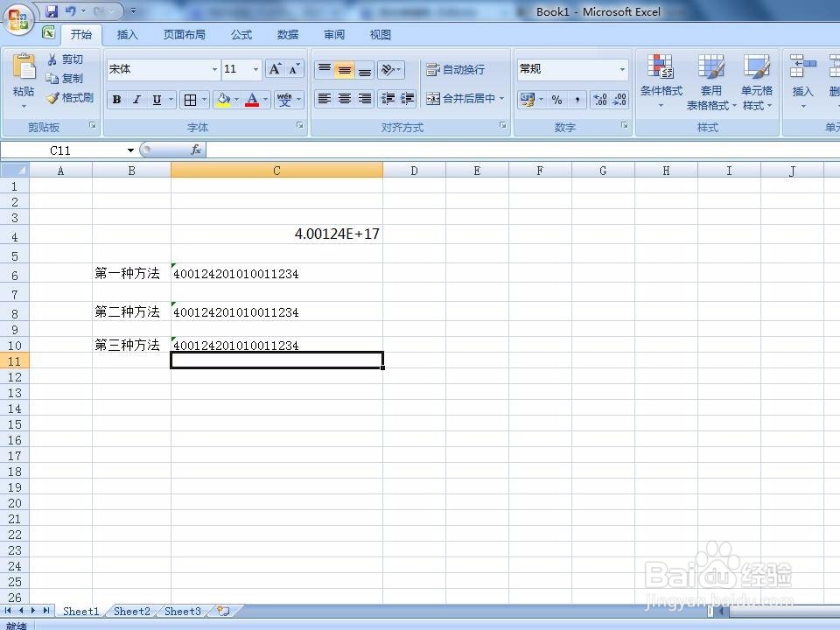Apply accounting number format
The height and width of the screenshot is (630, 840).
tap(528, 100)
